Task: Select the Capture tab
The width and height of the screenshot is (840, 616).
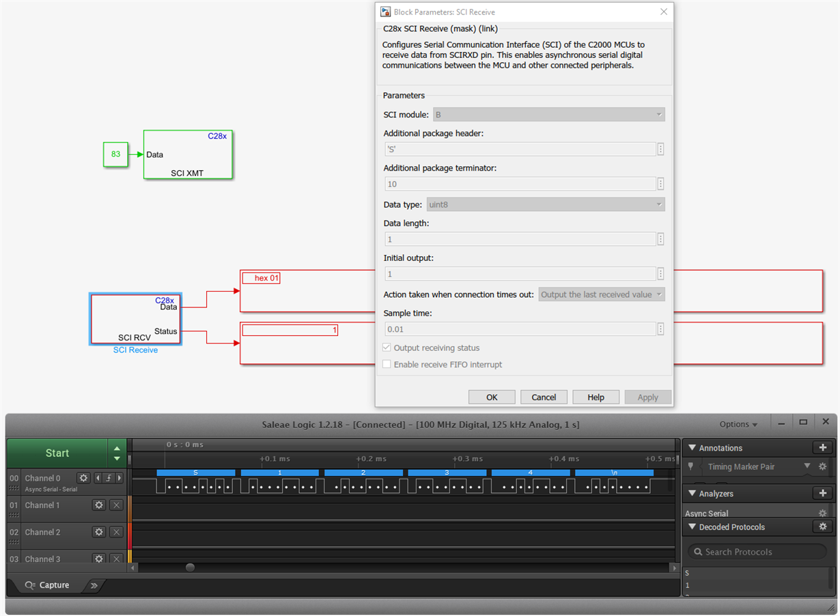Action: [x=47, y=585]
